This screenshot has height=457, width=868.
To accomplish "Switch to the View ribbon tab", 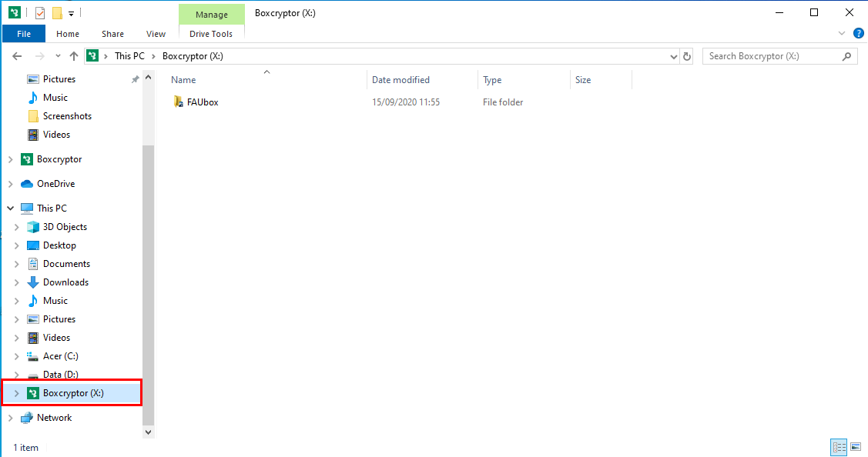I will 156,34.
